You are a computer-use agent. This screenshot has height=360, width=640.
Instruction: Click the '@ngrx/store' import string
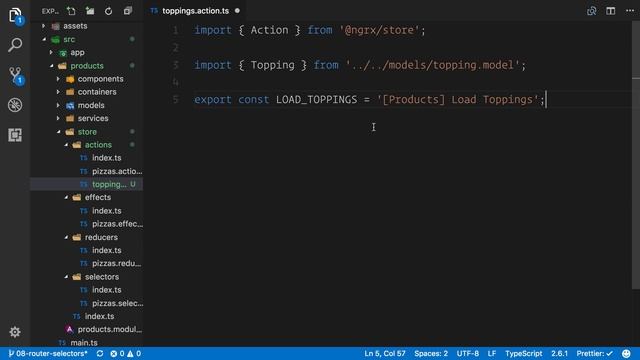[x=380, y=30]
